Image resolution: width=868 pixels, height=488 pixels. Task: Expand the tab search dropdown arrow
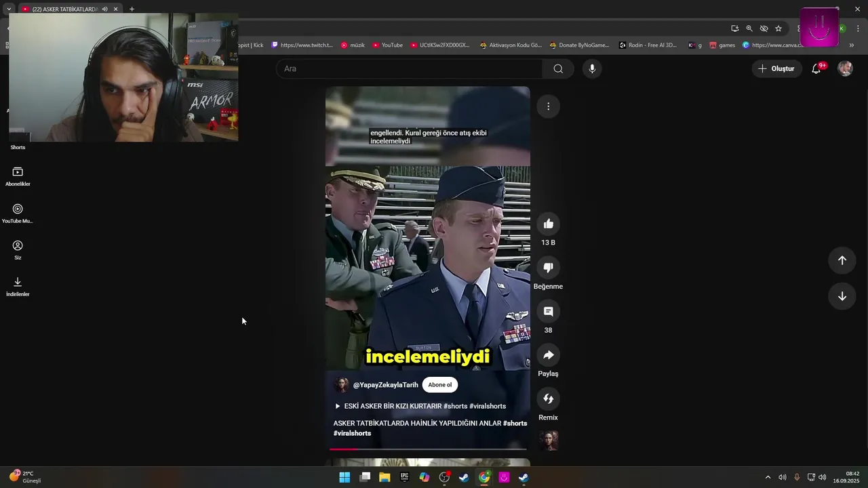[9, 9]
